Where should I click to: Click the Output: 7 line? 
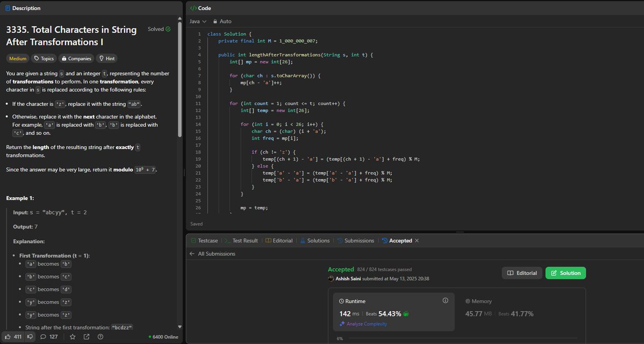26,227
